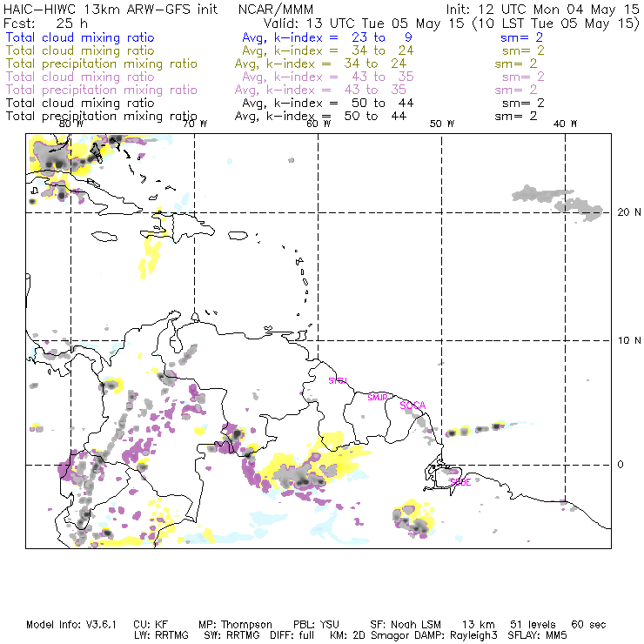Click the '40 W' longitude label
The height and width of the screenshot is (644, 644).
[x=565, y=124]
